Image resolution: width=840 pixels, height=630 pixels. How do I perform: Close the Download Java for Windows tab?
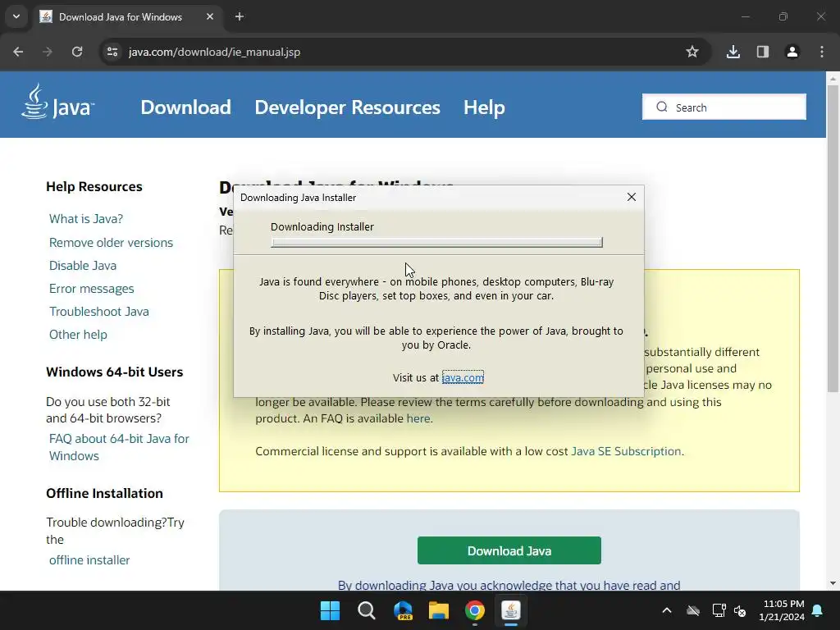(210, 16)
